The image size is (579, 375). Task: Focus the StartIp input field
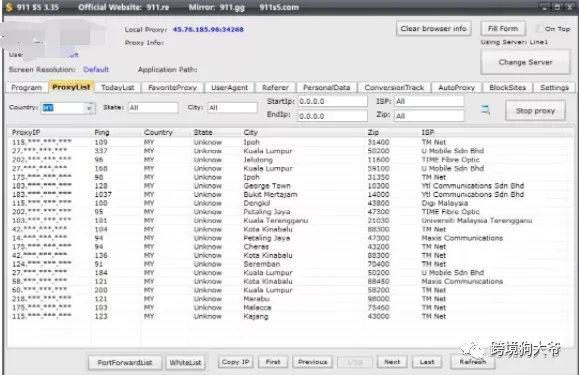[x=333, y=101]
